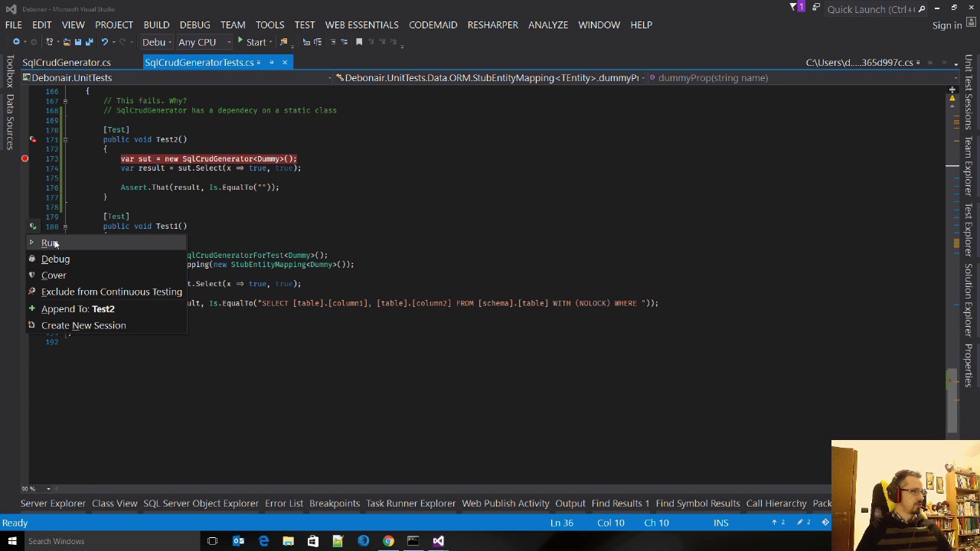Open the Debug configuration dropdown
This screenshot has height=551, width=980.
(157, 42)
